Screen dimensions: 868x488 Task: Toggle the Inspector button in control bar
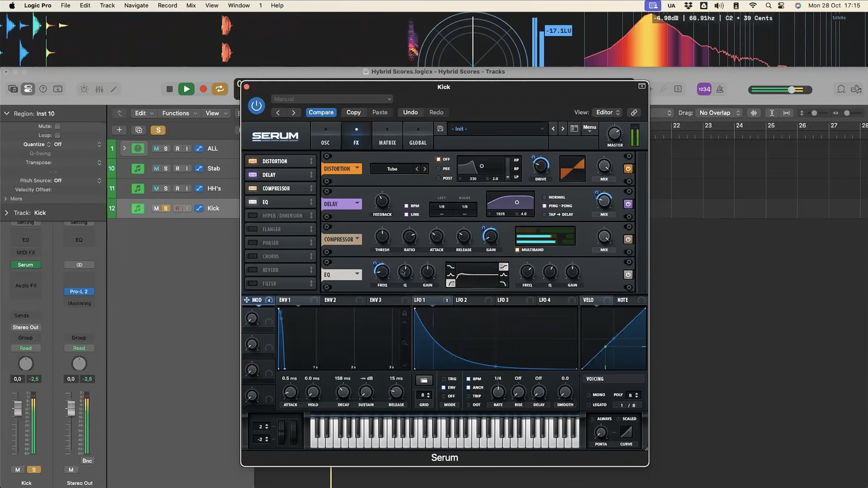click(28, 89)
